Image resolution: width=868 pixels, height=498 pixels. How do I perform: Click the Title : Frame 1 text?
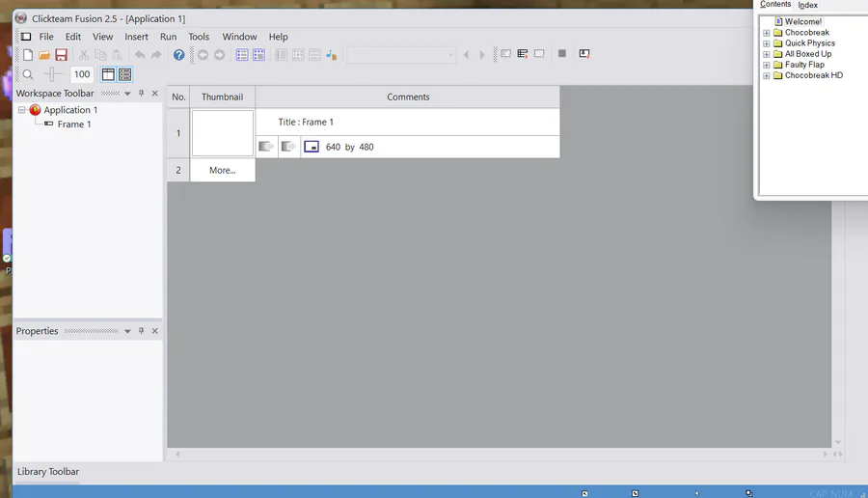306,122
